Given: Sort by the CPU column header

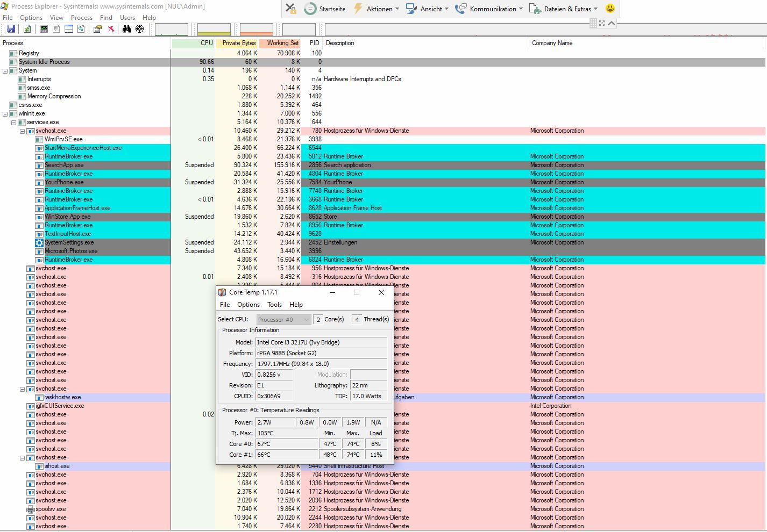Looking at the screenshot, I should (x=193, y=43).
